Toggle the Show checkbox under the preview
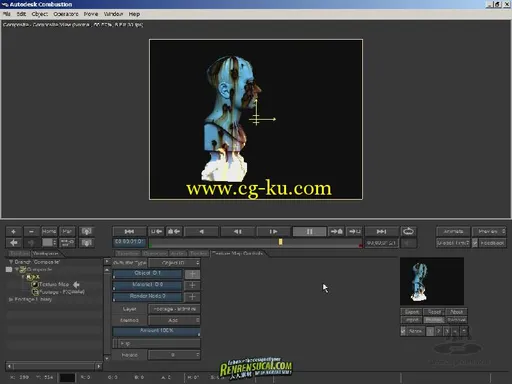The image size is (512, 384). tap(403, 331)
